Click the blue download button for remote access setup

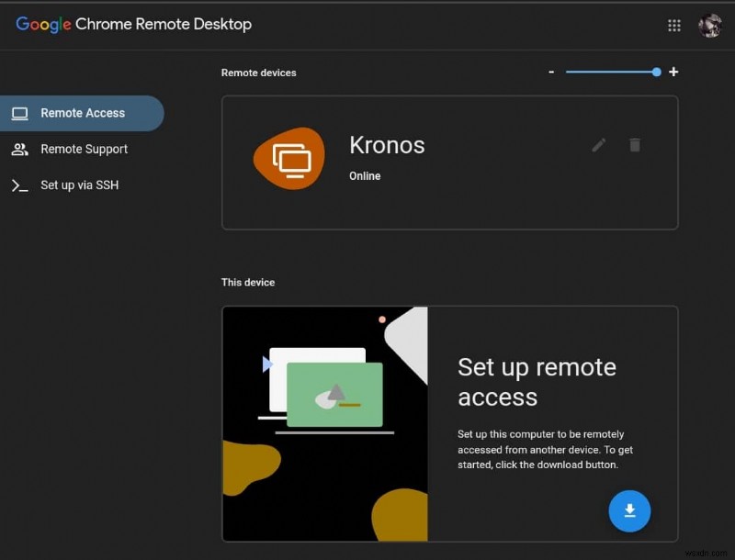pos(629,511)
